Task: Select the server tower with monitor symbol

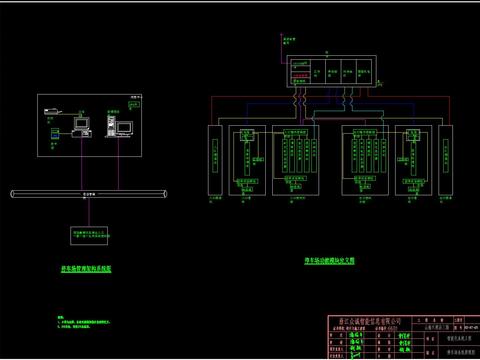Action: click(120, 126)
